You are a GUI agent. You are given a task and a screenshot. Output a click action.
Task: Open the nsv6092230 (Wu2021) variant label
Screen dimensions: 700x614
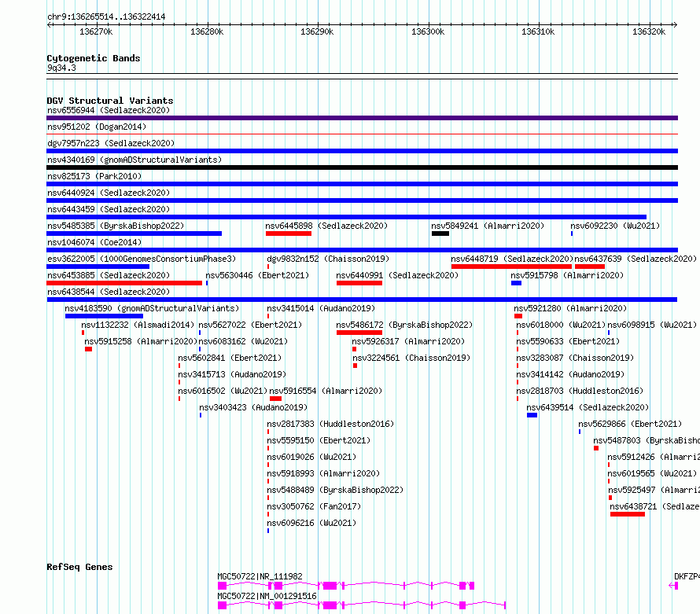(x=615, y=226)
